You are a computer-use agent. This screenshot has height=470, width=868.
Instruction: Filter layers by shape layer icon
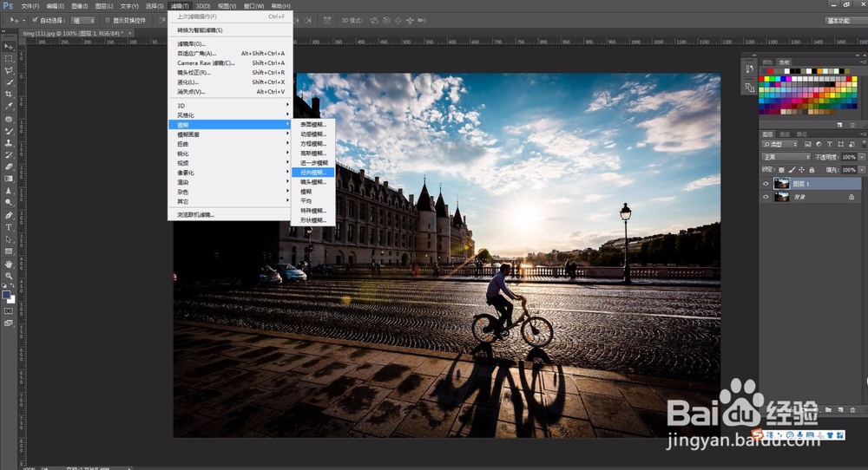(840, 144)
